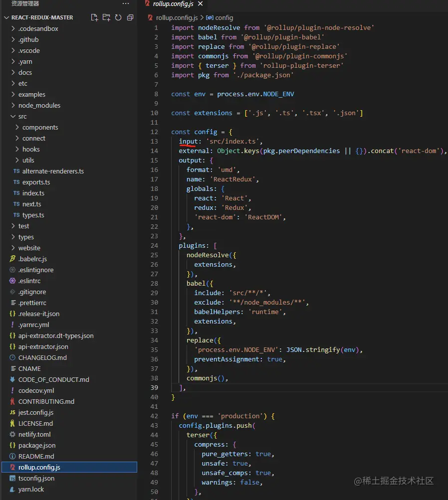Refresh the explorer file tree
The image size is (448, 500).
coord(118,17)
